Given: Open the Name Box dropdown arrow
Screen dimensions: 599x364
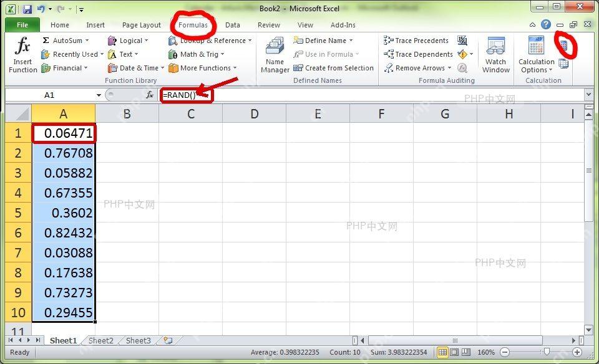Looking at the screenshot, I should coord(99,95).
